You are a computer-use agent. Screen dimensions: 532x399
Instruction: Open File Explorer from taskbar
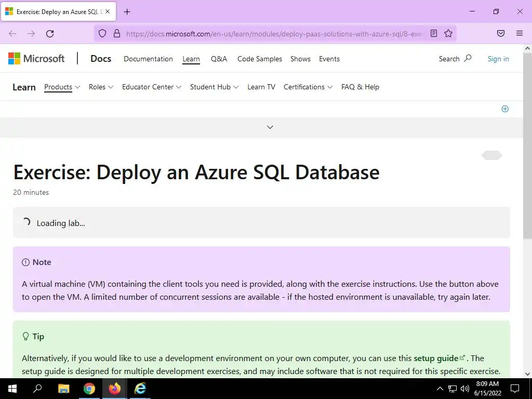pyautogui.click(x=63, y=389)
